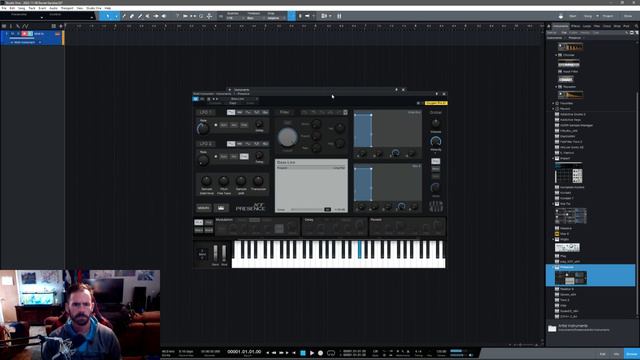The height and width of the screenshot is (360, 640).
Task: Click the large Filter Cutoff knob
Action: (287, 137)
